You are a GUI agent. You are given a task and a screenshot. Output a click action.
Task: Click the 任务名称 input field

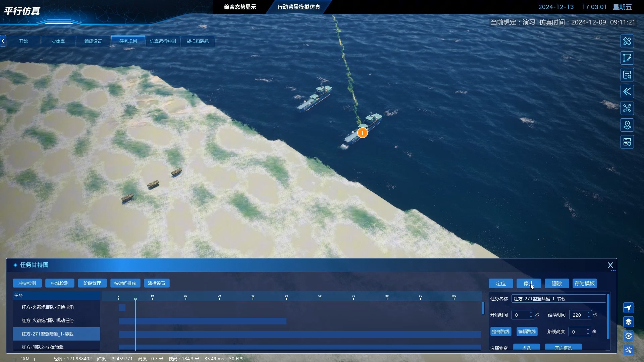coord(558,299)
